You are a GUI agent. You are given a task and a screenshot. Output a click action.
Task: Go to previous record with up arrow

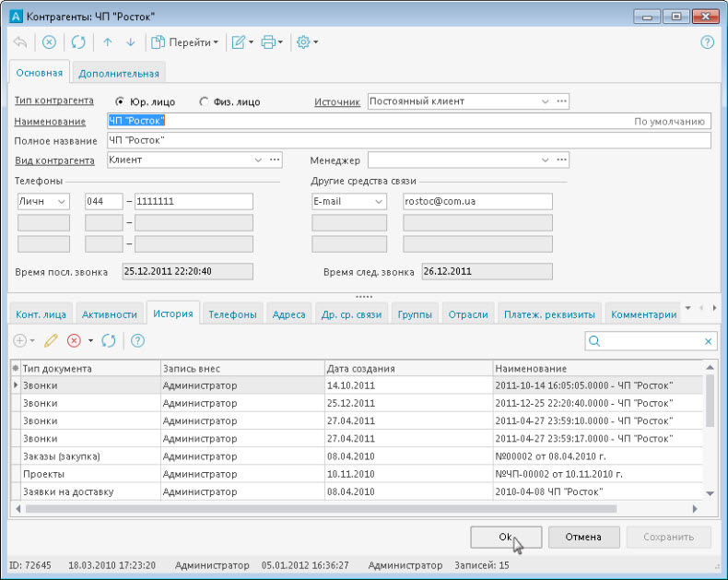point(108,42)
